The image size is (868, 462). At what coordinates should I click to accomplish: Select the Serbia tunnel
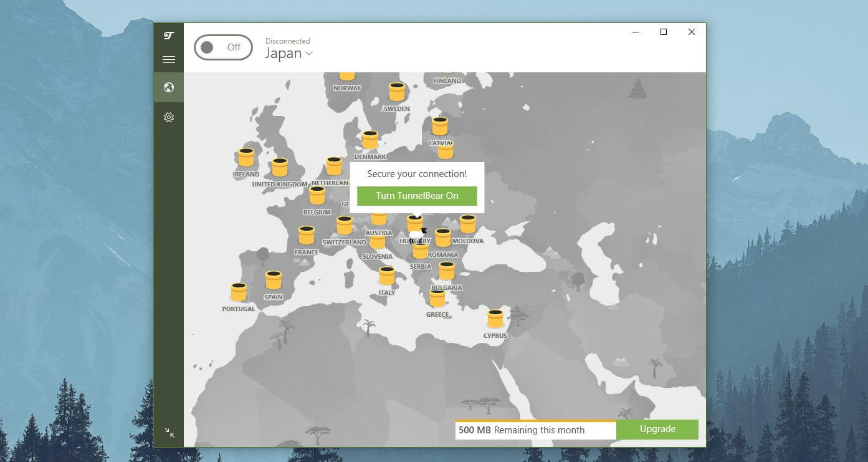(421, 251)
